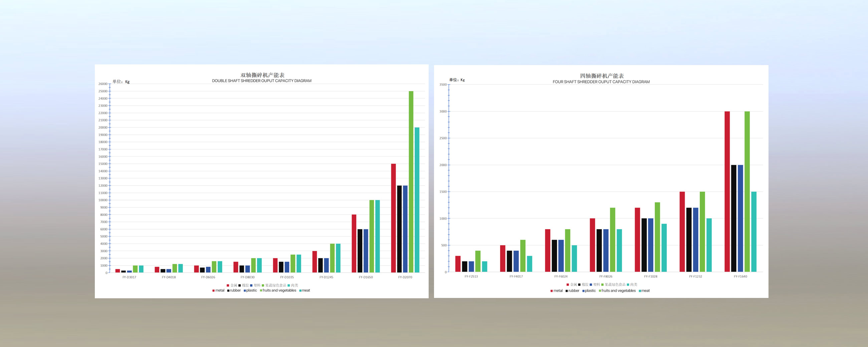
Task: Click the FY-F2513 axis label
Action: coord(471,277)
